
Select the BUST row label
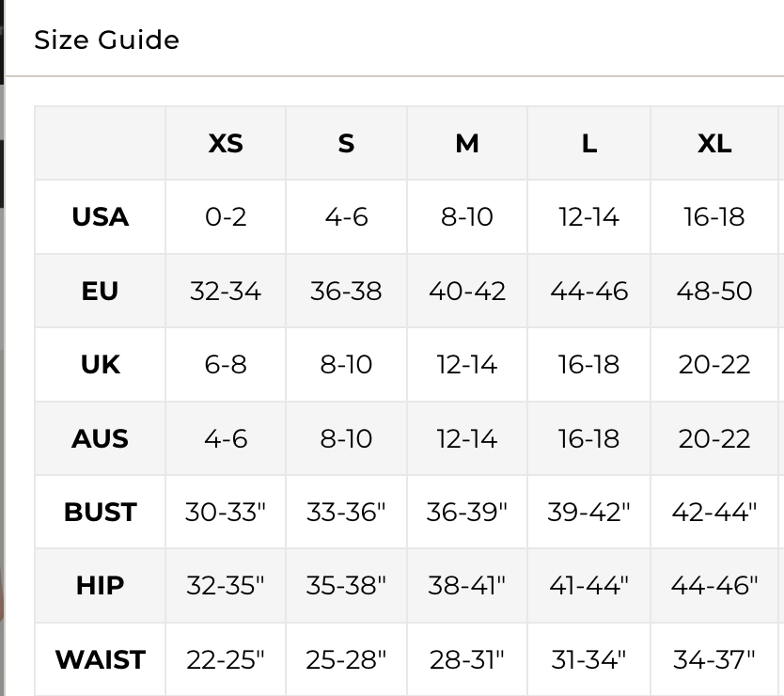100,512
